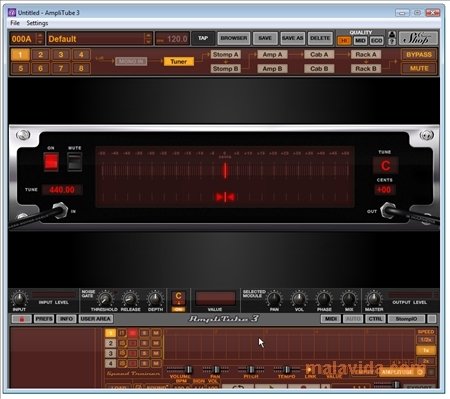Toggle the tuner's red ON switch
The width and height of the screenshot is (450, 399).
click(x=51, y=162)
